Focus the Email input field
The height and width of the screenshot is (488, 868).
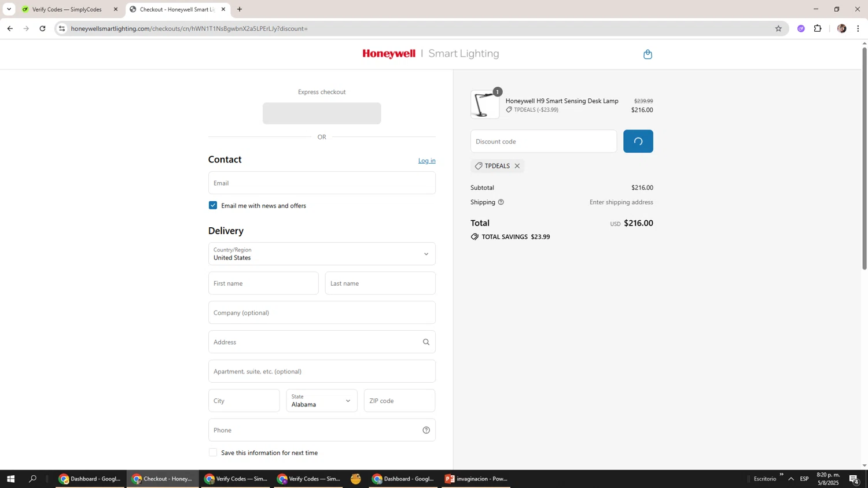pos(322,183)
